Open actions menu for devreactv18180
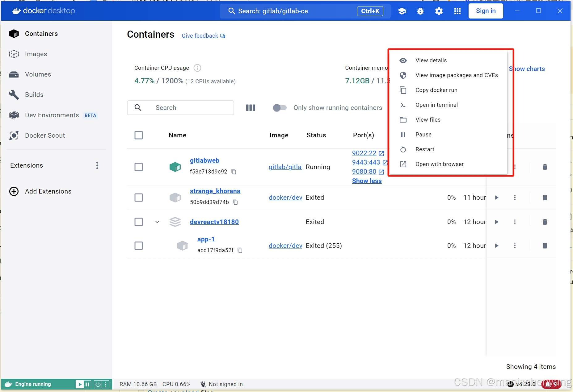The image size is (573, 392). pyautogui.click(x=515, y=222)
